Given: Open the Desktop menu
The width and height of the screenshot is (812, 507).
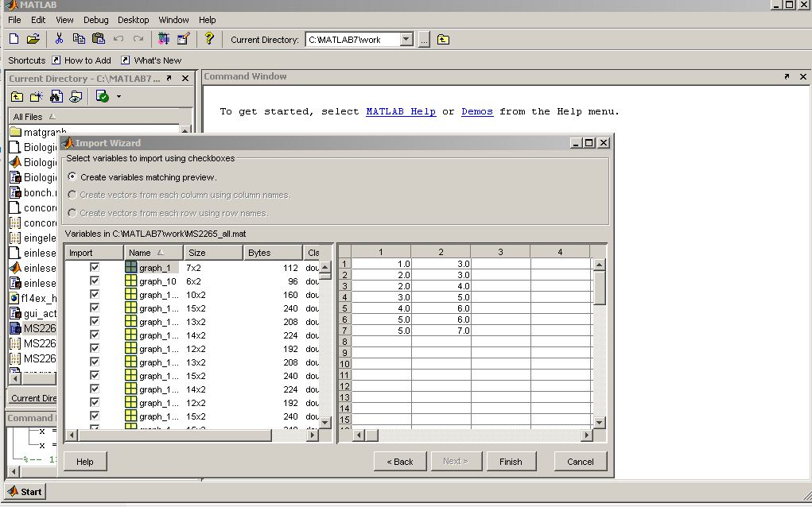Looking at the screenshot, I should pos(133,20).
